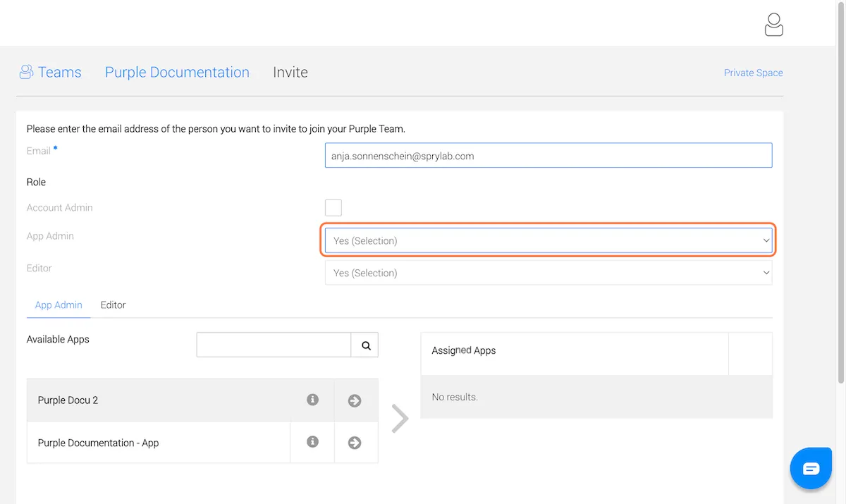Open the App Admin role dropdown
This screenshot has height=504, width=846.
[548, 240]
